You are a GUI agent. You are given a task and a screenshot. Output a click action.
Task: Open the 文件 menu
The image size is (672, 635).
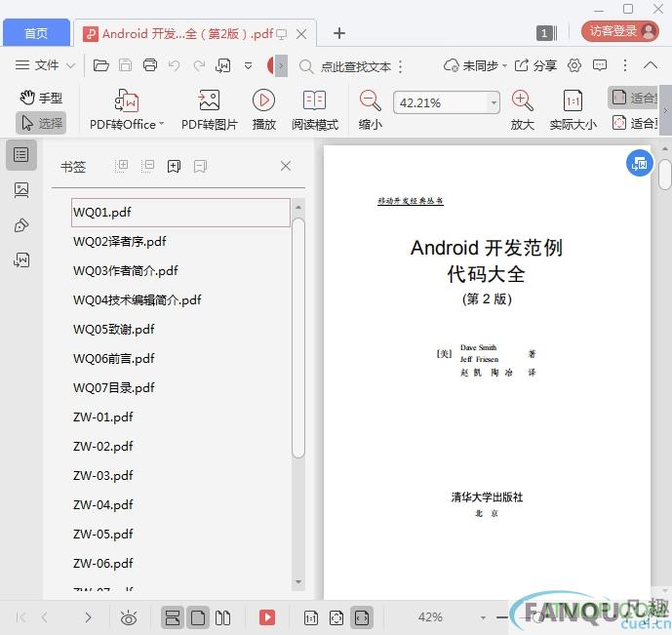pyautogui.click(x=45, y=65)
